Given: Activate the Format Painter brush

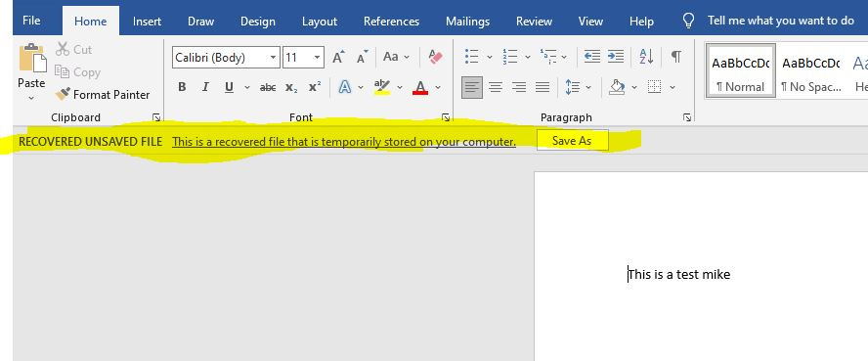Looking at the screenshot, I should pyautogui.click(x=63, y=95).
